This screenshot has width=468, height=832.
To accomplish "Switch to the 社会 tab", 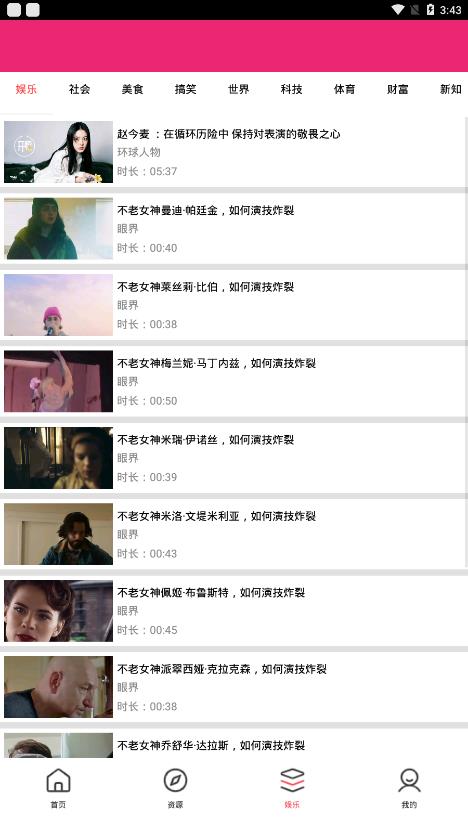I will click(79, 89).
